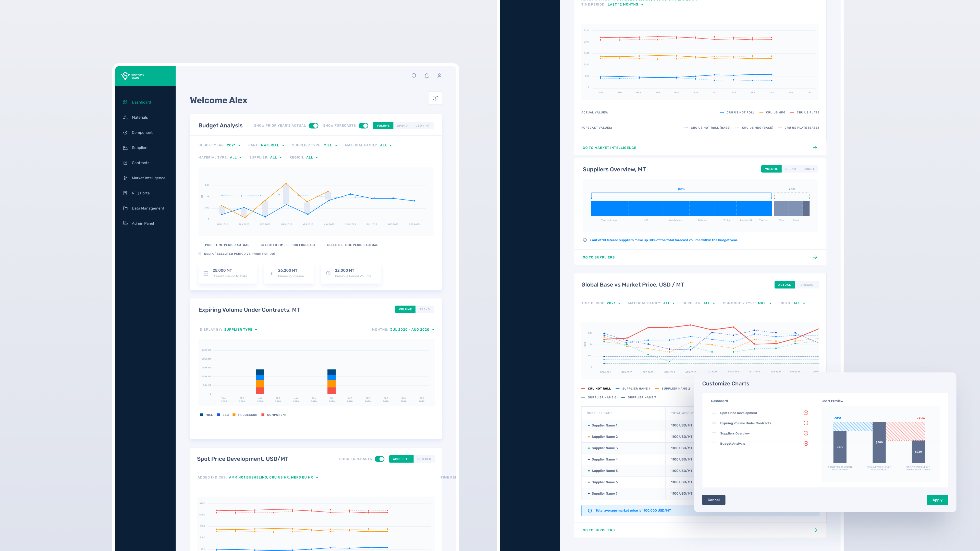Screen dimensions: 980x551
Task: Open the Budget Year 2021 dropdown
Action: [233, 145]
